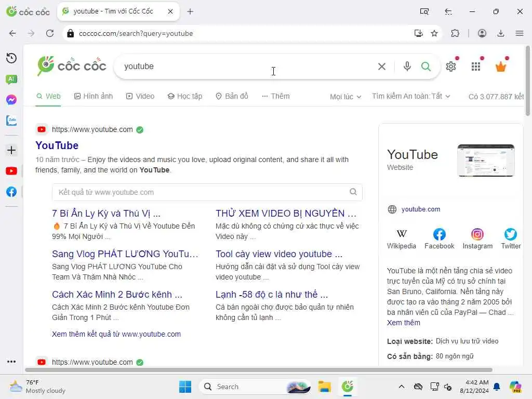Expand the Mọi lúc time filter
The height and width of the screenshot is (399, 532).
[345, 97]
